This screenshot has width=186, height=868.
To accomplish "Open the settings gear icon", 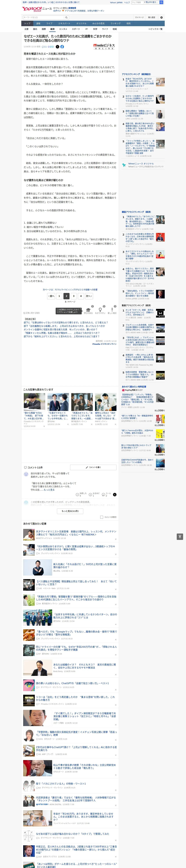I will 161,18.
